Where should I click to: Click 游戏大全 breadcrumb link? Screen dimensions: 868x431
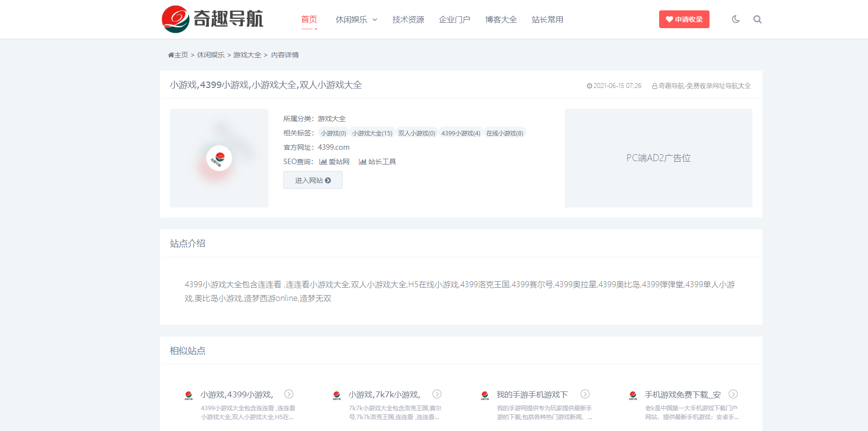[x=247, y=55]
